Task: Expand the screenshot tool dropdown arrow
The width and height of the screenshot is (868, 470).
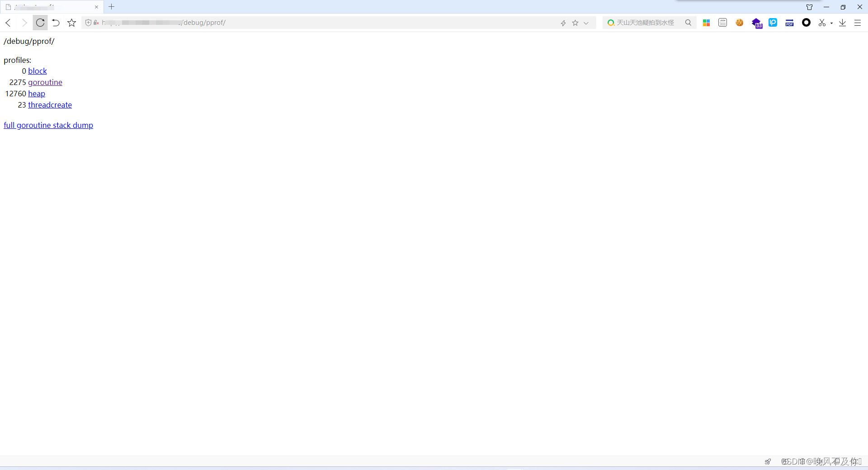Action: 832,23
